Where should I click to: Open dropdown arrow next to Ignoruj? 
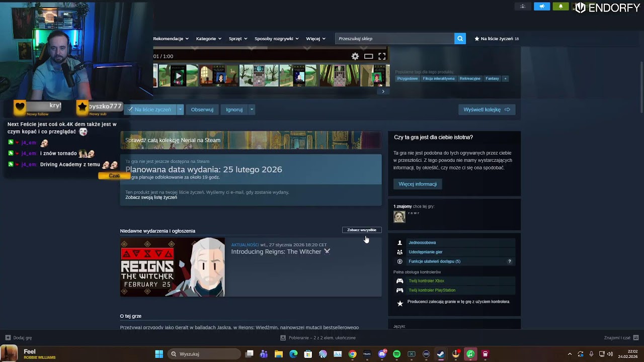252,110
